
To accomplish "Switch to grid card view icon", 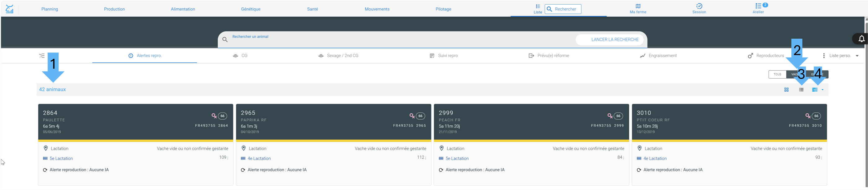I will [786, 90].
